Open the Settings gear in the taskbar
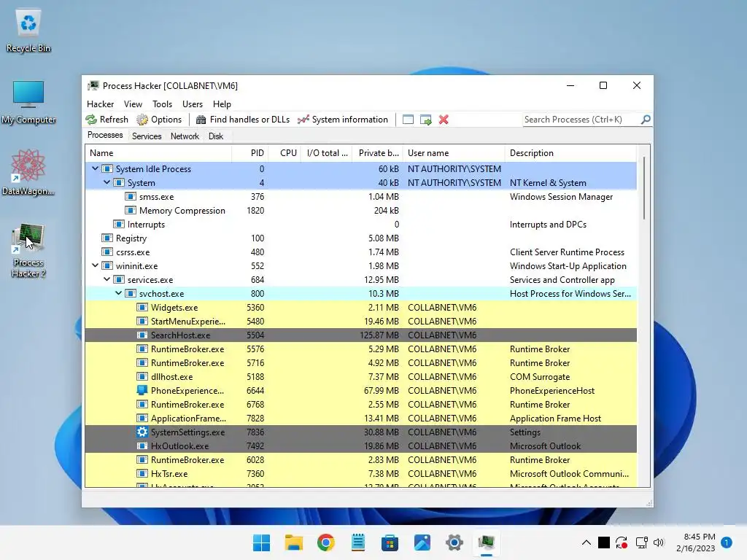This screenshot has width=747, height=560. (x=454, y=542)
